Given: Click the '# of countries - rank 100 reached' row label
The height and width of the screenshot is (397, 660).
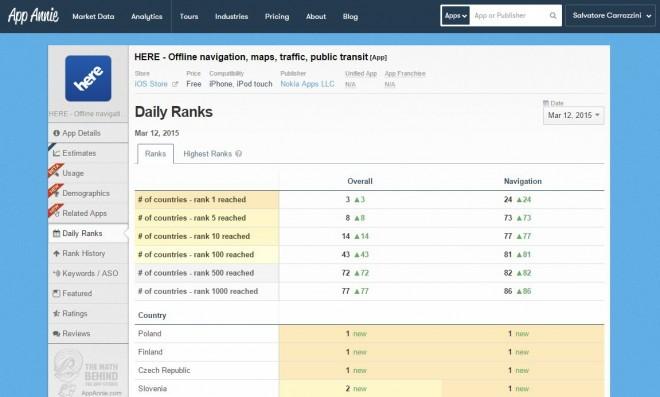Looking at the screenshot, I should pyautogui.click(x=196, y=255).
